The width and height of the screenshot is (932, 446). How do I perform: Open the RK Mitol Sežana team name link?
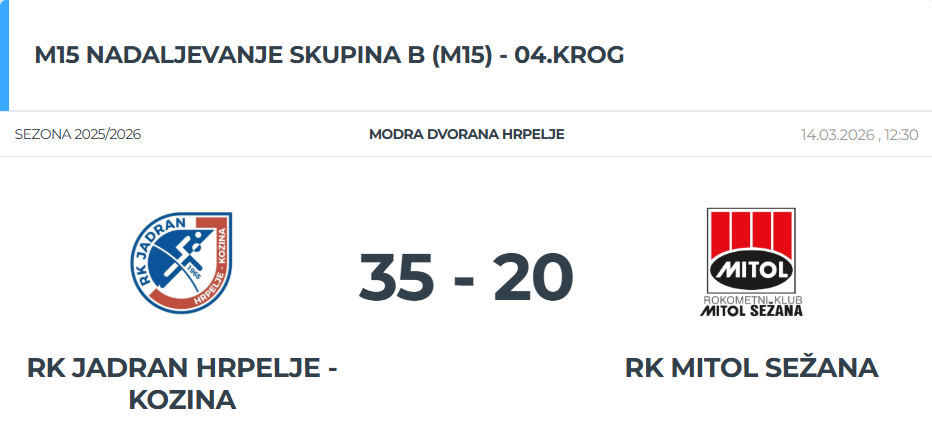751,368
